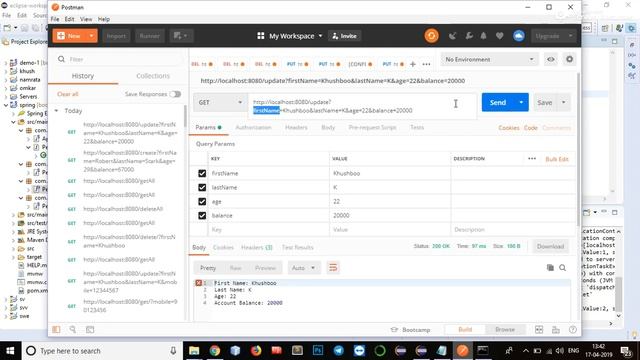Click the Windows Start button
The height and width of the screenshot is (360, 640).
(10, 351)
